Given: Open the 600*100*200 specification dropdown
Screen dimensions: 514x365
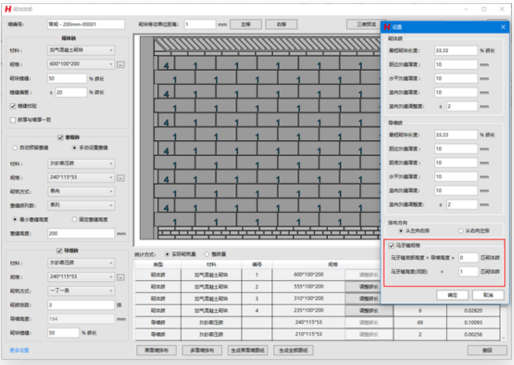Looking at the screenshot, I should click(x=81, y=64).
